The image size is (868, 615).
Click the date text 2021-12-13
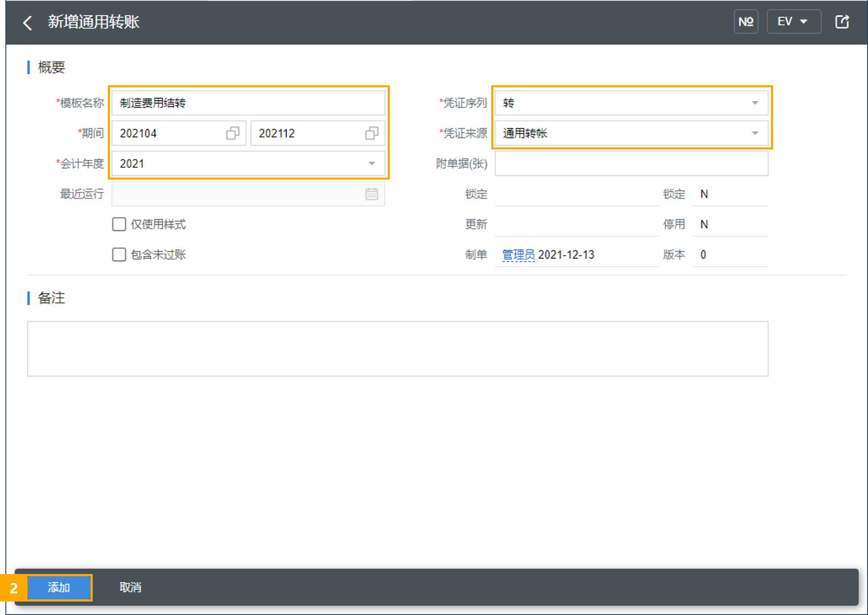tap(566, 255)
